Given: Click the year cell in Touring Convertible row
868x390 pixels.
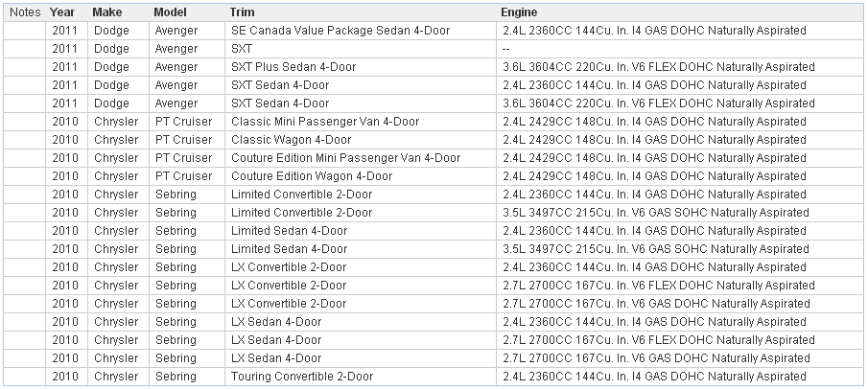Looking at the screenshot, I should pyautogui.click(x=64, y=377).
